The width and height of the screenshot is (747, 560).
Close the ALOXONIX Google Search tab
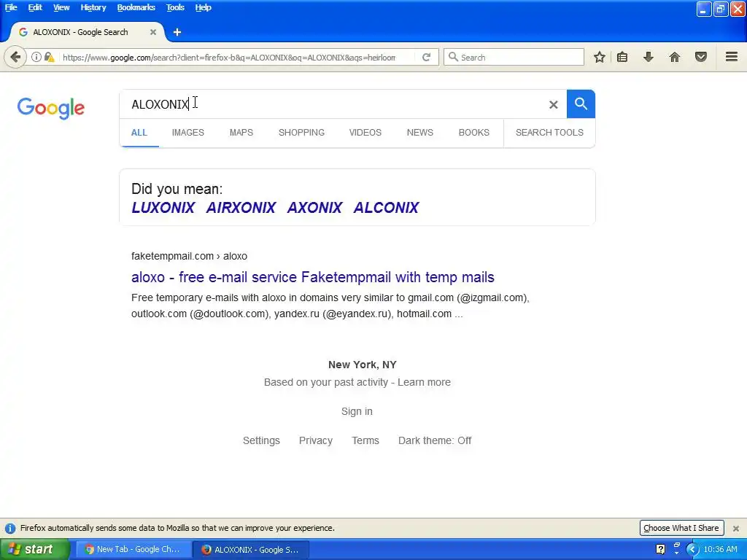coord(153,32)
